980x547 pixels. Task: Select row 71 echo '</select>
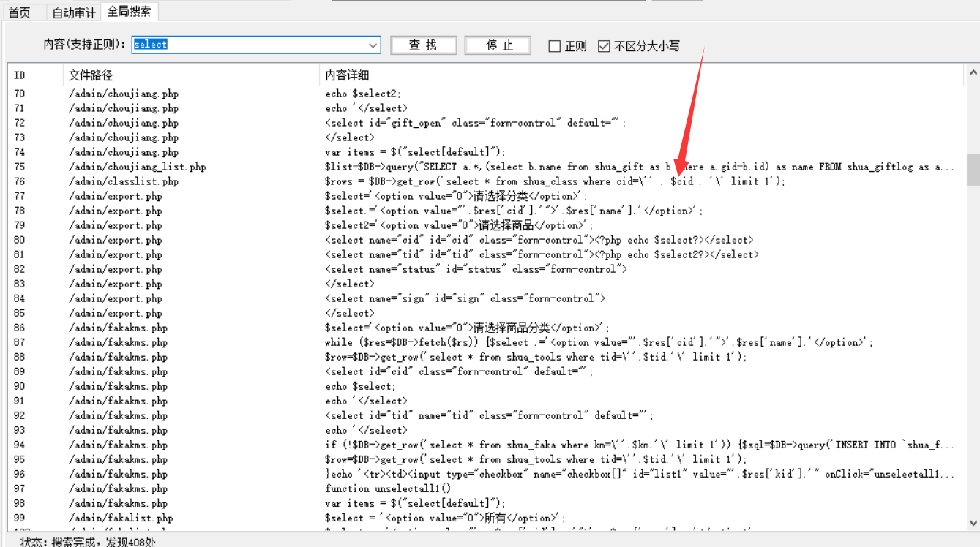pyautogui.click(x=366, y=108)
